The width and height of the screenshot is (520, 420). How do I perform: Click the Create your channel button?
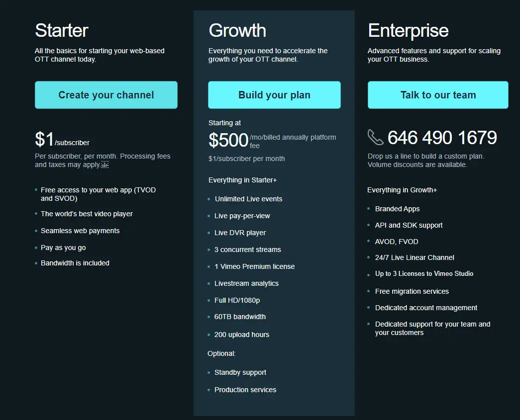106,94
